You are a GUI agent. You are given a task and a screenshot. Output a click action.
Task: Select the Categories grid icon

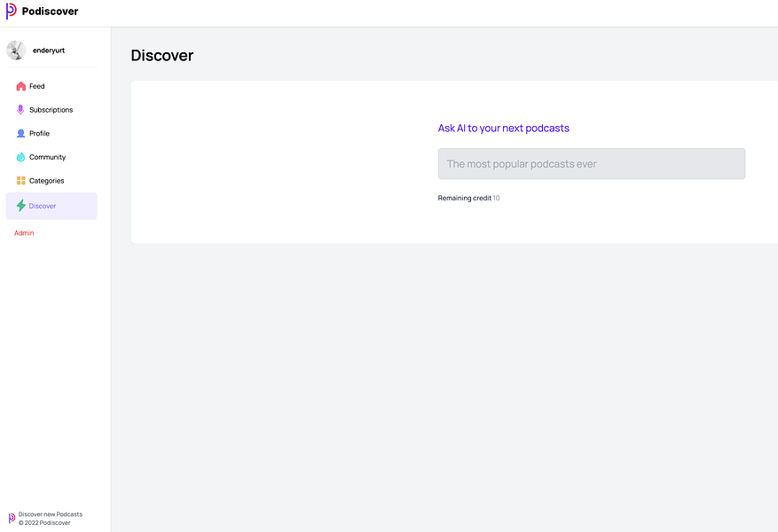coord(20,180)
